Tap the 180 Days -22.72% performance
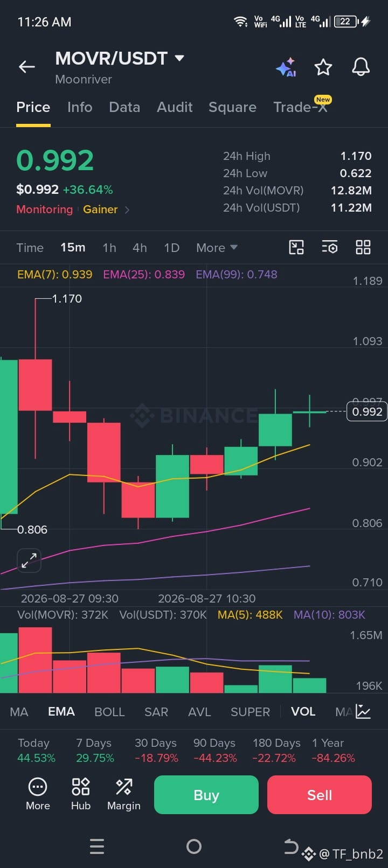This screenshot has height=868, width=388. tap(276, 751)
